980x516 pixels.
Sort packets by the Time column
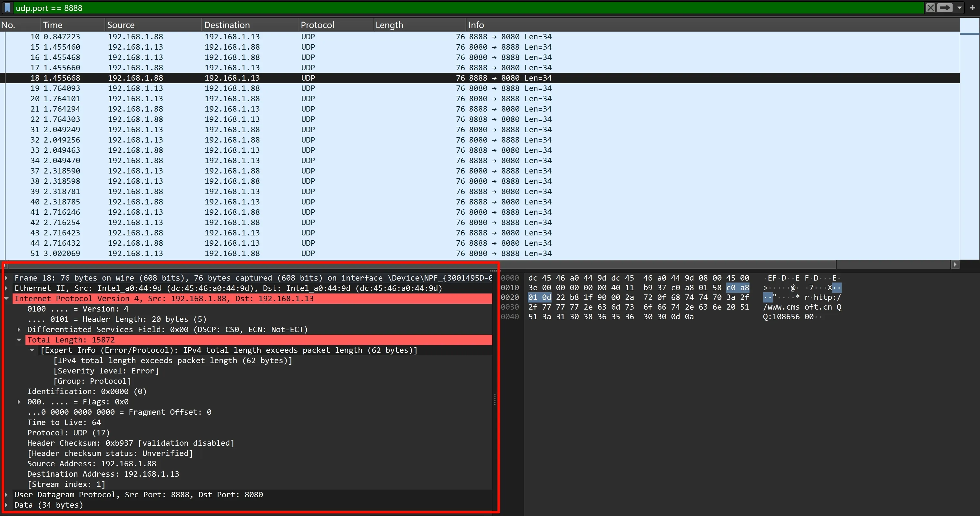coord(53,25)
